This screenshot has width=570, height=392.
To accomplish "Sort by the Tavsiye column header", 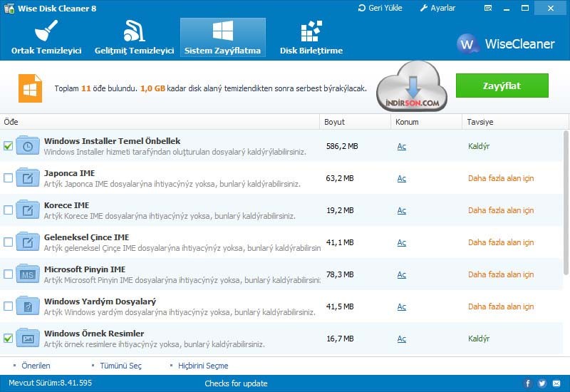I will tap(514, 122).
